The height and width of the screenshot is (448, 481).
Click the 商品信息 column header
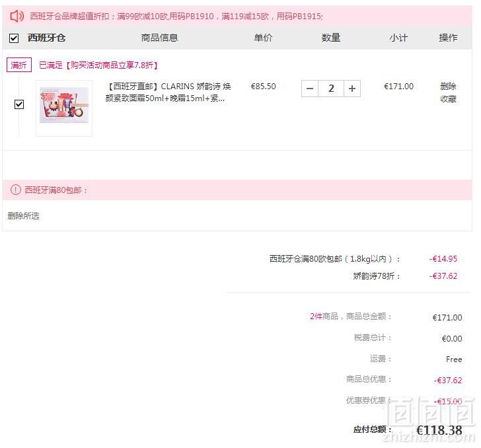pos(159,38)
